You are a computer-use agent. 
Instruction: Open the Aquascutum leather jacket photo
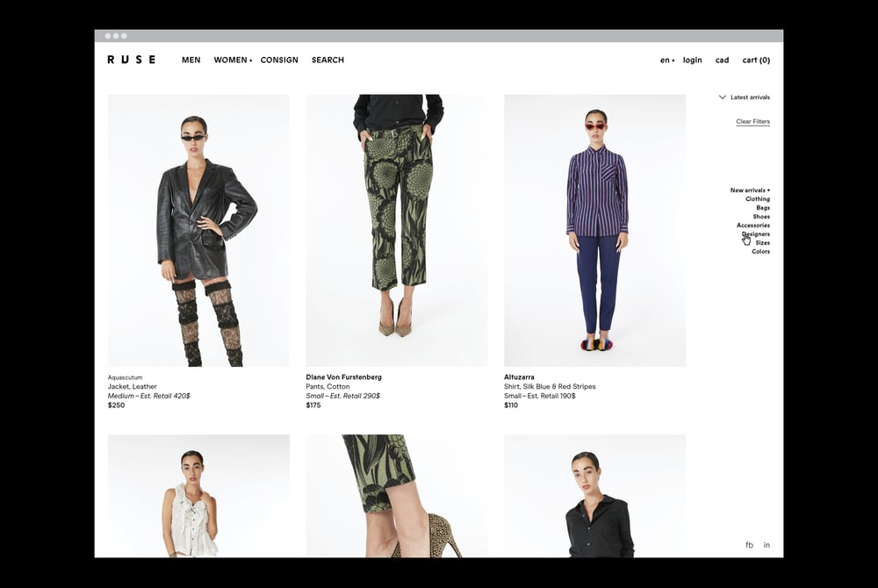click(198, 231)
